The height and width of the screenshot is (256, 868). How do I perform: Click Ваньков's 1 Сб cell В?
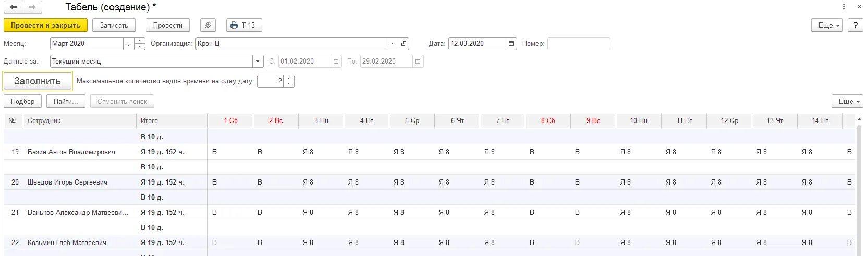pos(230,213)
